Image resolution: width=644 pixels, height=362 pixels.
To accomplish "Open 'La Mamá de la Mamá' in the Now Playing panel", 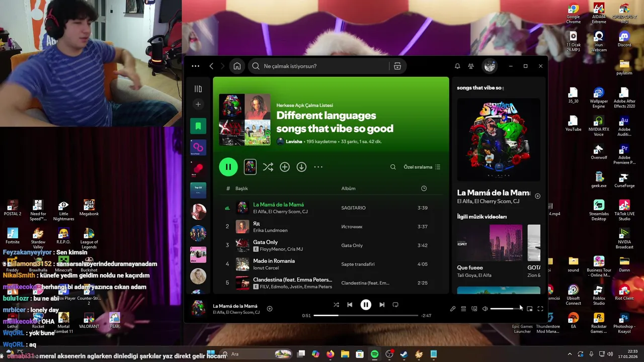I will 494,193.
